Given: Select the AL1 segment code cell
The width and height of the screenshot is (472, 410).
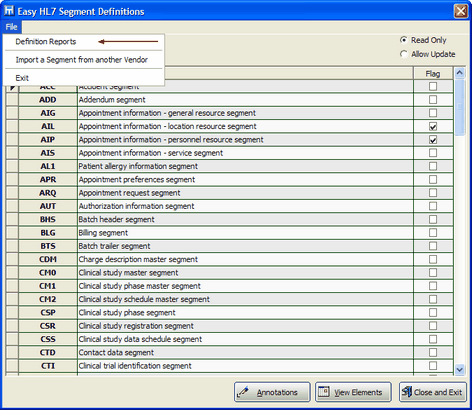Looking at the screenshot, I should [48, 166].
